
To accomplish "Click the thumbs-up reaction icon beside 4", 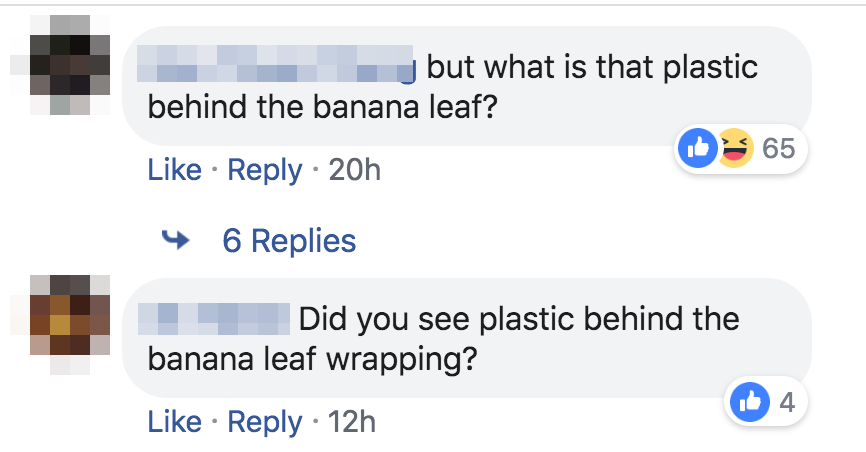I will (749, 402).
